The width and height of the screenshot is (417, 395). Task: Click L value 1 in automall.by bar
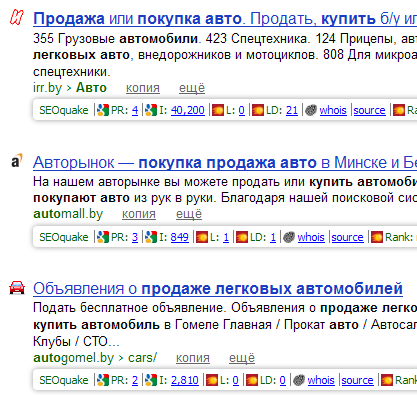click(226, 237)
